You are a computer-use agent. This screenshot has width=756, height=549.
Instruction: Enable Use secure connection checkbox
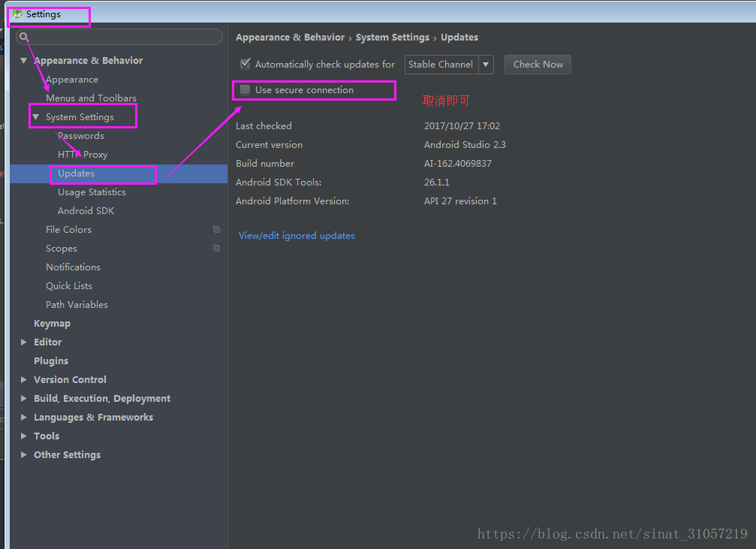[x=245, y=89]
